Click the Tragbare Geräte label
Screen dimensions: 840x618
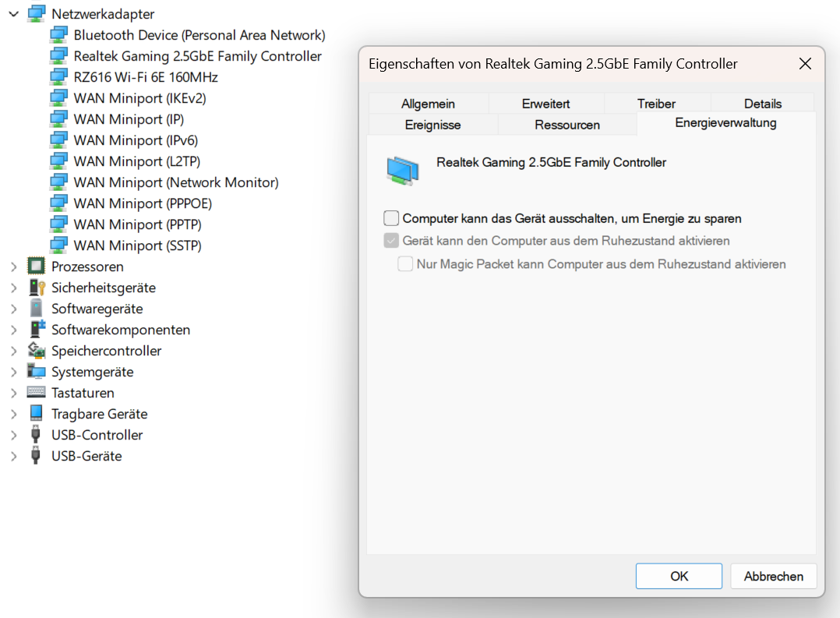(x=100, y=414)
